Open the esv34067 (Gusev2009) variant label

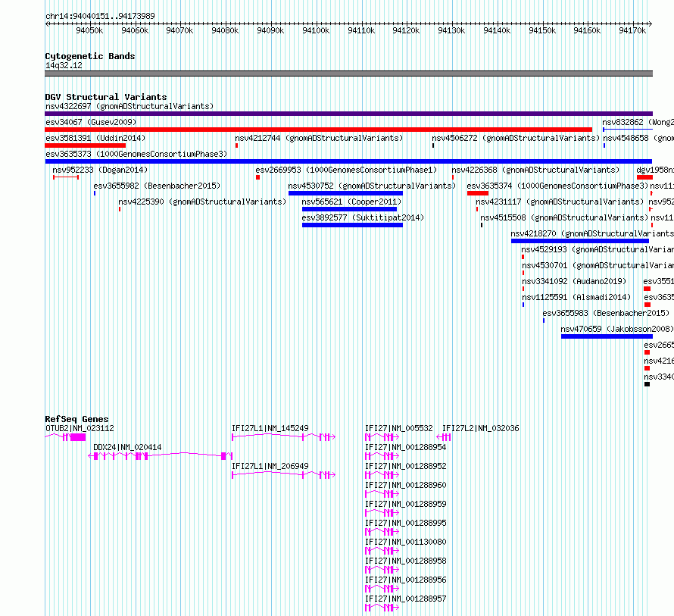tap(91, 122)
